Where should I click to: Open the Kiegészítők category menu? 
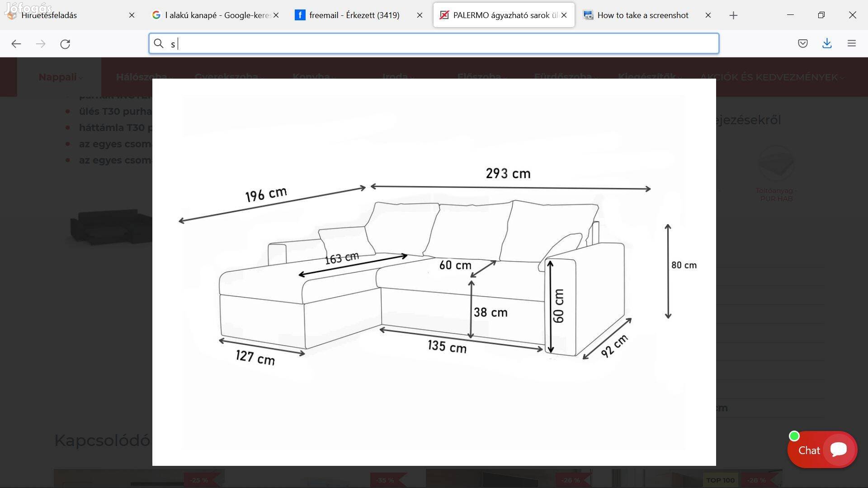pyautogui.click(x=649, y=76)
